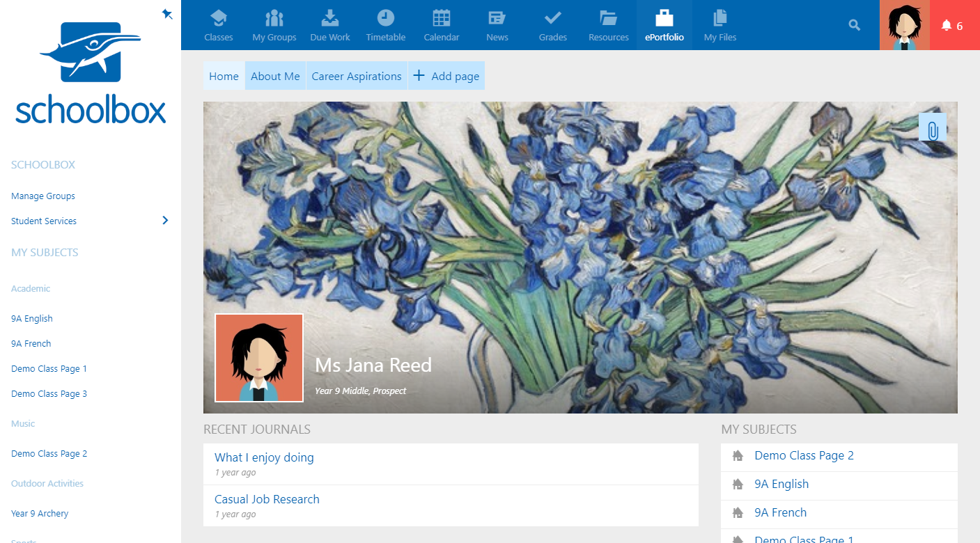Viewport: 980px width, 543px height.
Task: Click the home icon beside 9A French
Action: pos(738,513)
